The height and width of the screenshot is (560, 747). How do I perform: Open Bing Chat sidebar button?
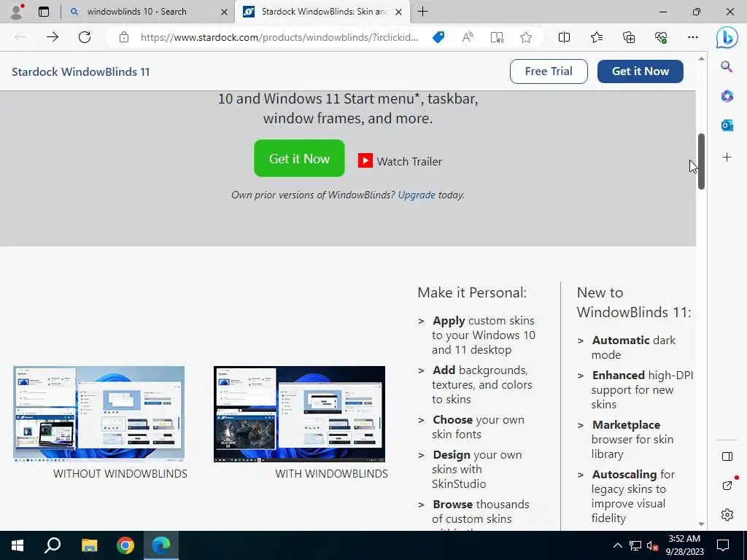(727, 38)
